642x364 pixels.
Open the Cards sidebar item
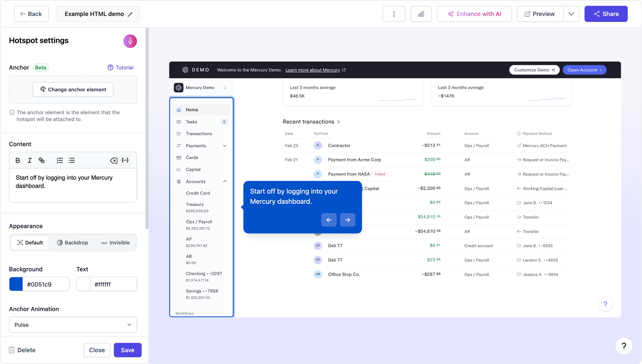[x=201, y=157]
